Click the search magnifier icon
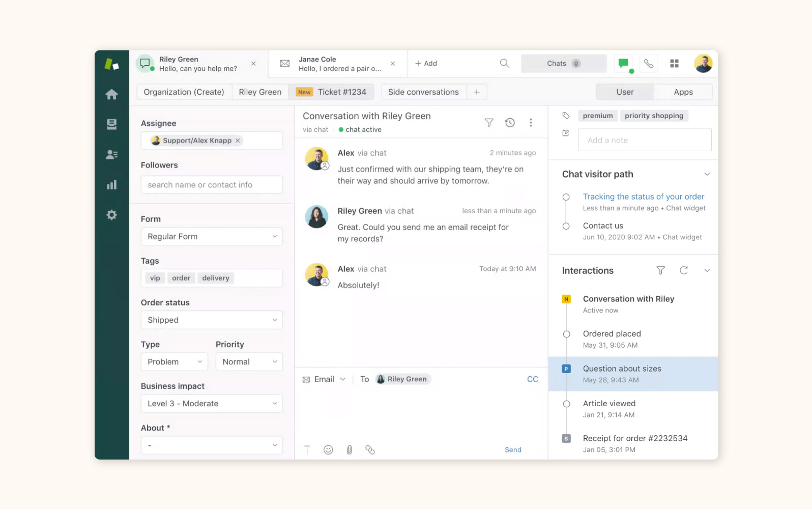This screenshot has width=812, height=509. (x=504, y=63)
